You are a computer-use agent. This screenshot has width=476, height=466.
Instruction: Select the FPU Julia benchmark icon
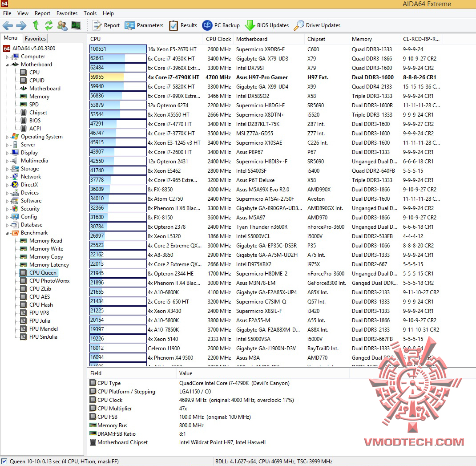coord(24,320)
